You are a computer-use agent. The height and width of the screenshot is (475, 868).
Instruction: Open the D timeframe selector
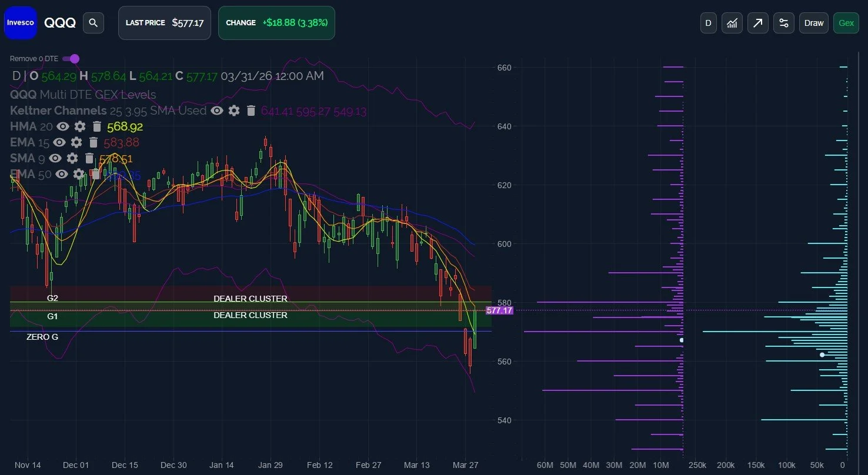(709, 23)
